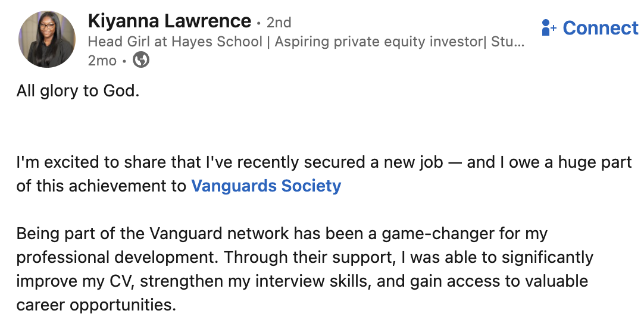The width and height of the screenshot is (644, 320).
Task: Click the person-plus icon beside Connect
Action: [548, 27]
